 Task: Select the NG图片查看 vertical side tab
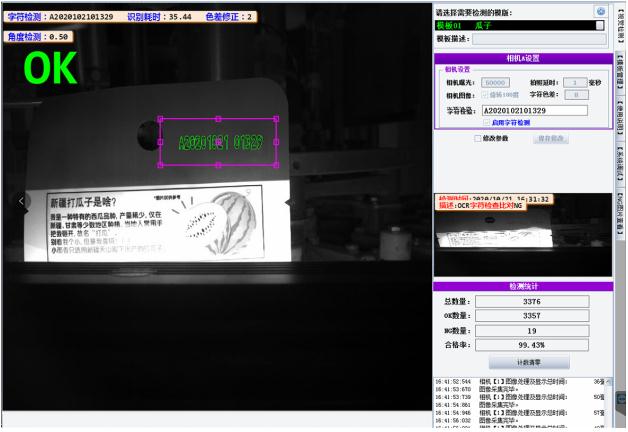(x=620, y=214)
